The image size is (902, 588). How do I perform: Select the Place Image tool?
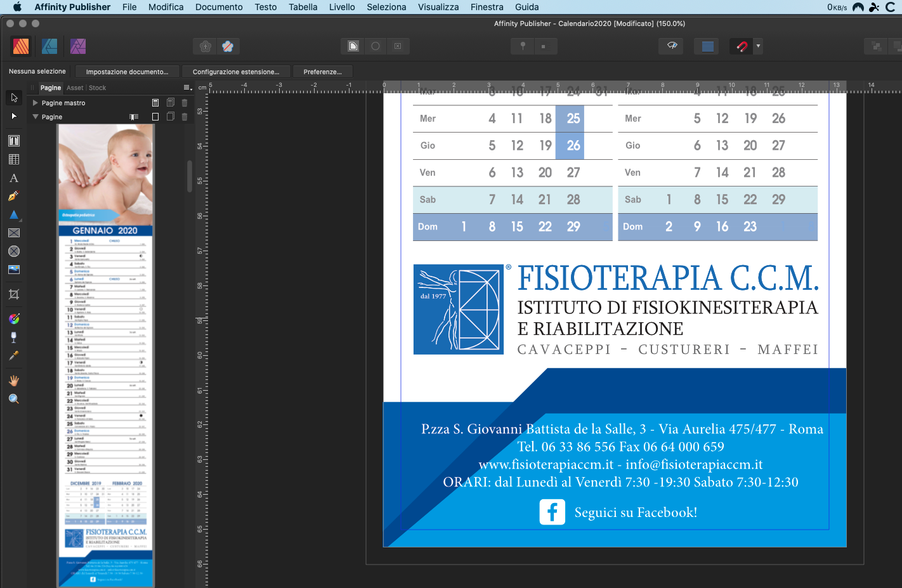[x=14, y=270]
